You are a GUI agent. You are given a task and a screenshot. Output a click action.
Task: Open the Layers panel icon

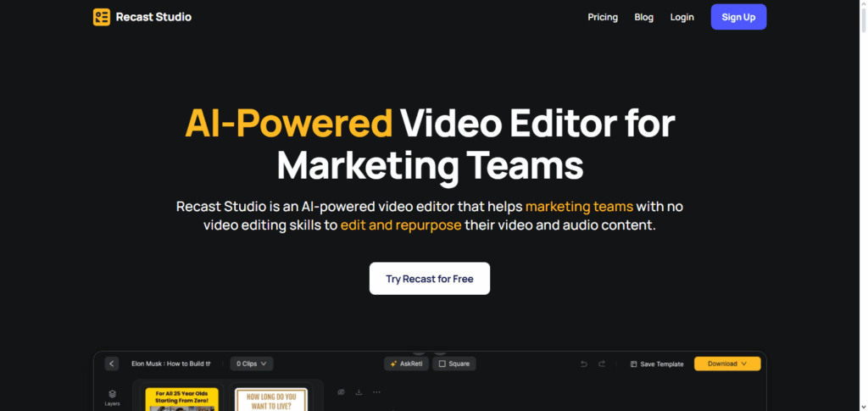pos(113,397)
